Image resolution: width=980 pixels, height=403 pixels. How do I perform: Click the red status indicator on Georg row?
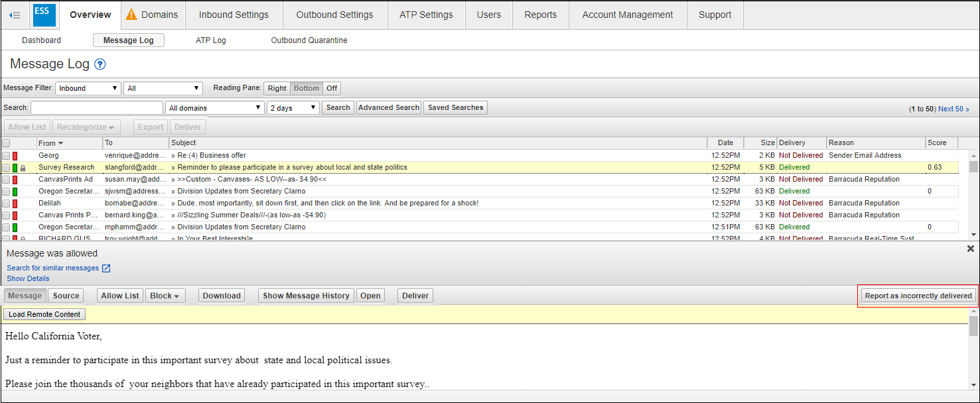point(15,156)
